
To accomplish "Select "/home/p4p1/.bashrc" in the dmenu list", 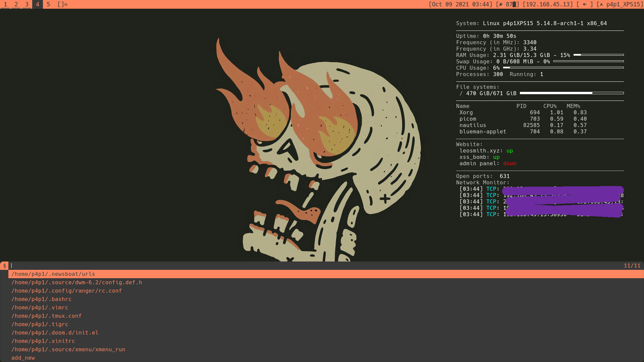I will click(x=41, y=299).
